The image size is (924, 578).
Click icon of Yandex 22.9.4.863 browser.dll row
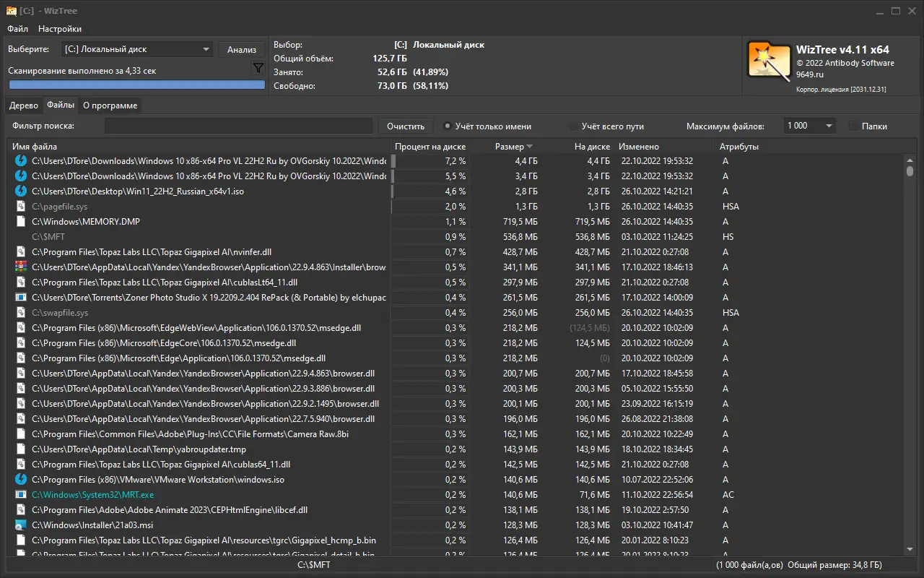tap(21, 374)
